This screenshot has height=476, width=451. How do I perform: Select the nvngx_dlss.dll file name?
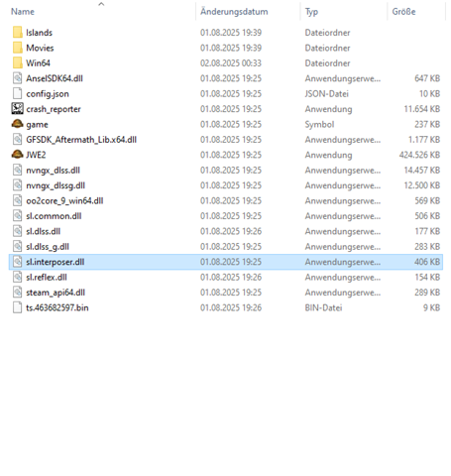point(53,171)
